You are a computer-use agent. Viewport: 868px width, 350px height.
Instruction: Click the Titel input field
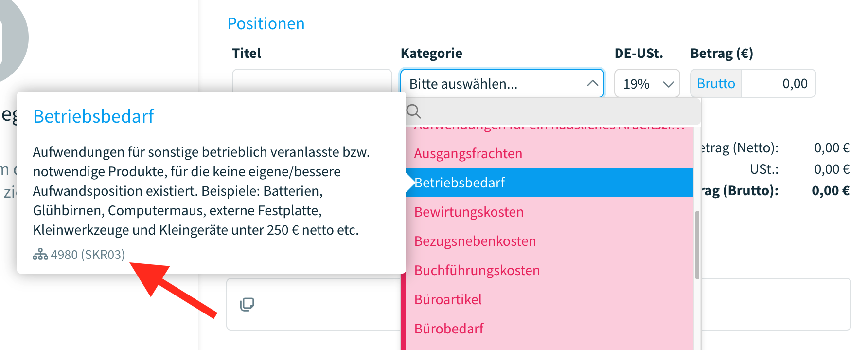312,83
